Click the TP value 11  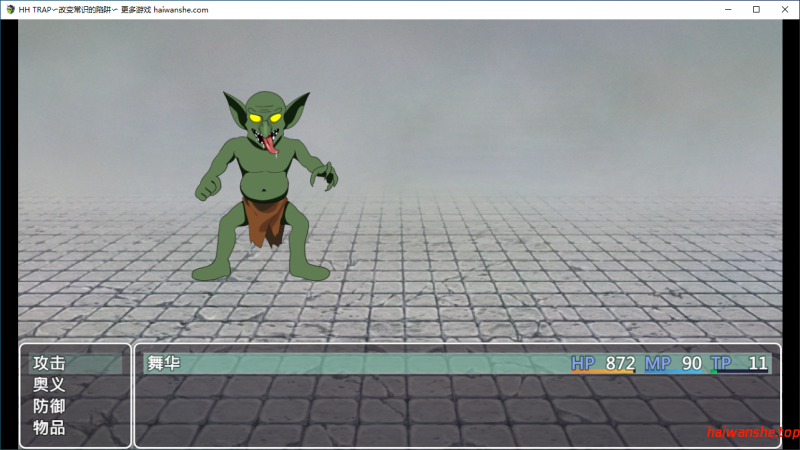[758, 363]
